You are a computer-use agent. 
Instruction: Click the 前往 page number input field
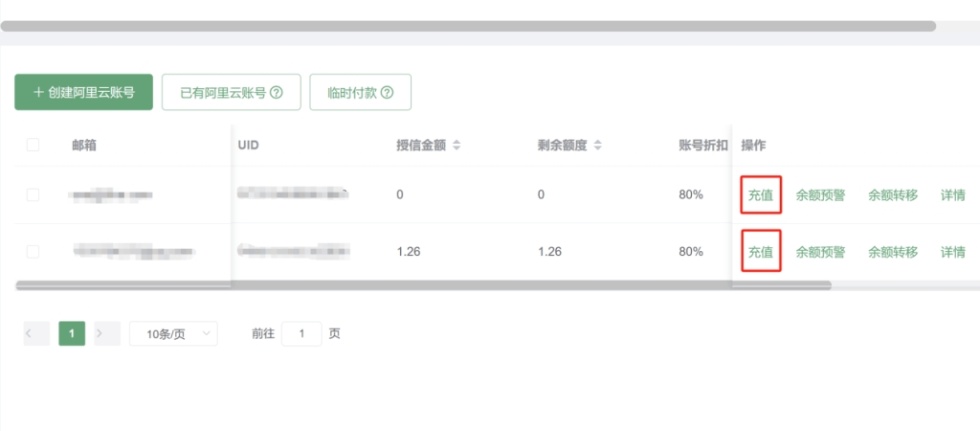coord(301,333)
